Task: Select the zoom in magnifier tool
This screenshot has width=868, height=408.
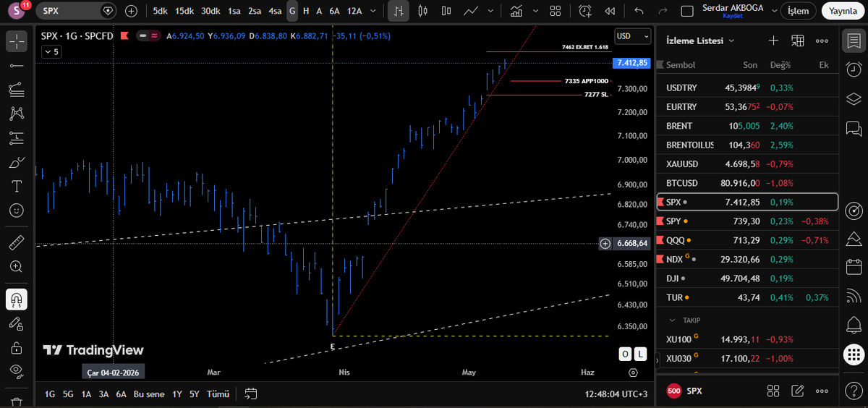Action: [17, 267]
